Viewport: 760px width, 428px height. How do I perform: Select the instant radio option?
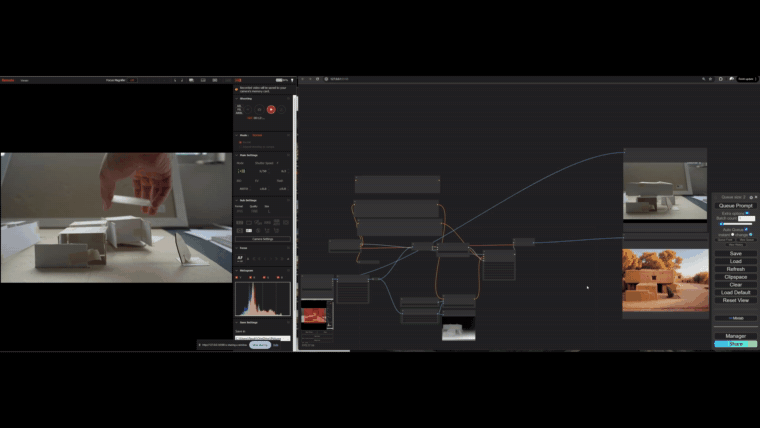coord(732,235)
